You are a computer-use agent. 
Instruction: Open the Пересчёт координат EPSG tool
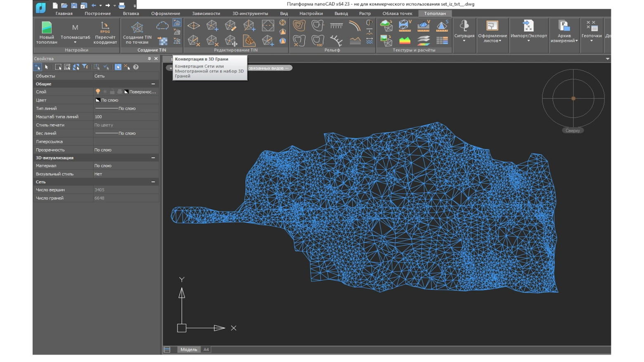105,28
